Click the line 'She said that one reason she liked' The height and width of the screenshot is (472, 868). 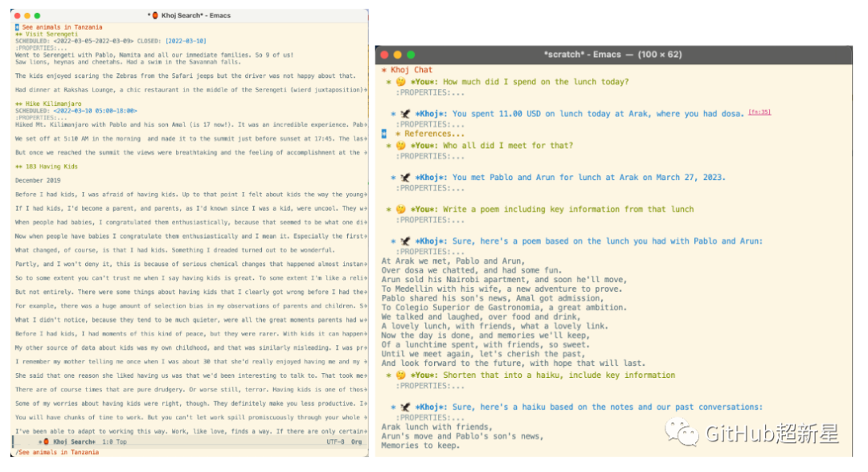tap(191, 376)
